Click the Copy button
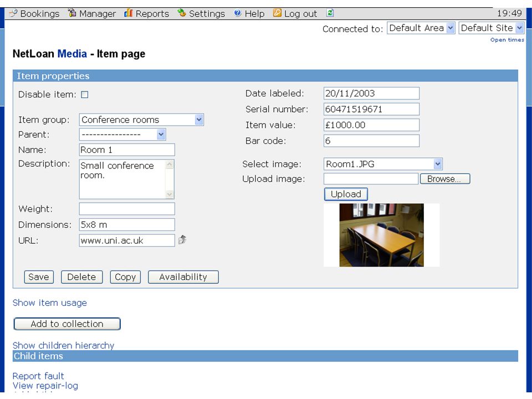 pyautogui.click(x=125, y=277)
